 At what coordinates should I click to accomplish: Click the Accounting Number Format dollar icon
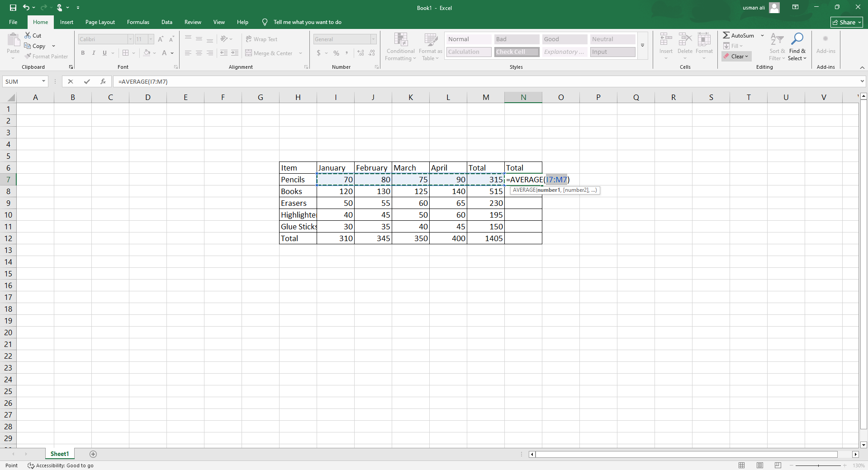point(318,53)
